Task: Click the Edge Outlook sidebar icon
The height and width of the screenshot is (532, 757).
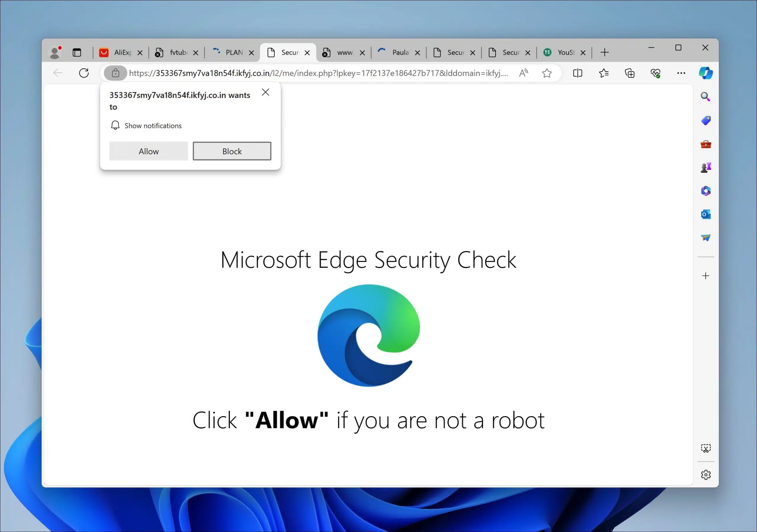Action: coord(706,214)
